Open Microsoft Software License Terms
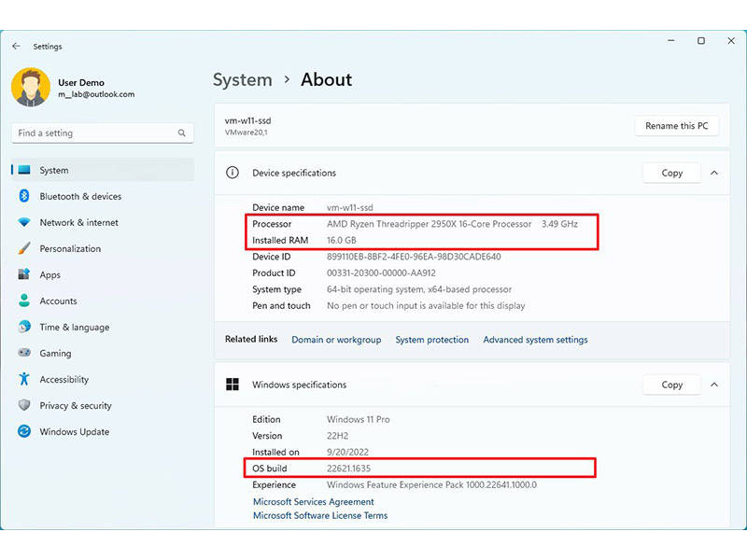747x560 pixels. pos(320,515)
